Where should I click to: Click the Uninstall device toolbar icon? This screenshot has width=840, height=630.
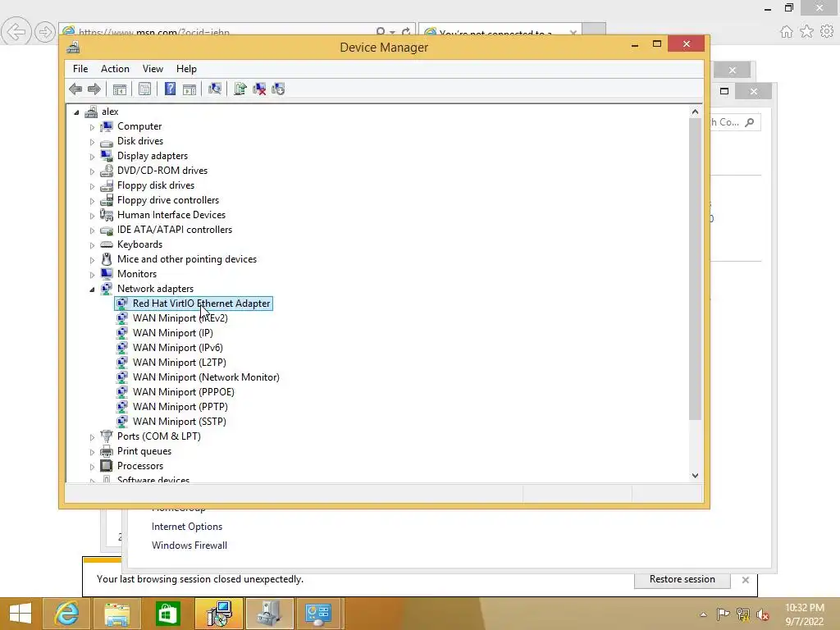259,89
